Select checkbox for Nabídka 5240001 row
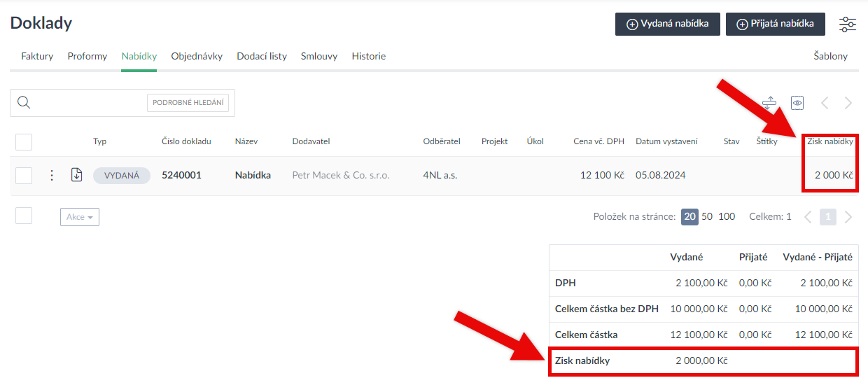Screen dimensions: 868x385 click(24, 176)
